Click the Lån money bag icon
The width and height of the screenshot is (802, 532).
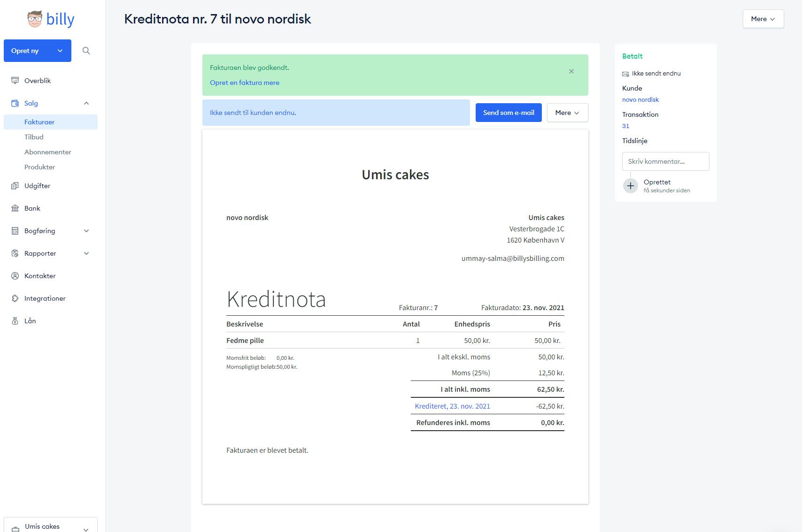coord(15,321)
